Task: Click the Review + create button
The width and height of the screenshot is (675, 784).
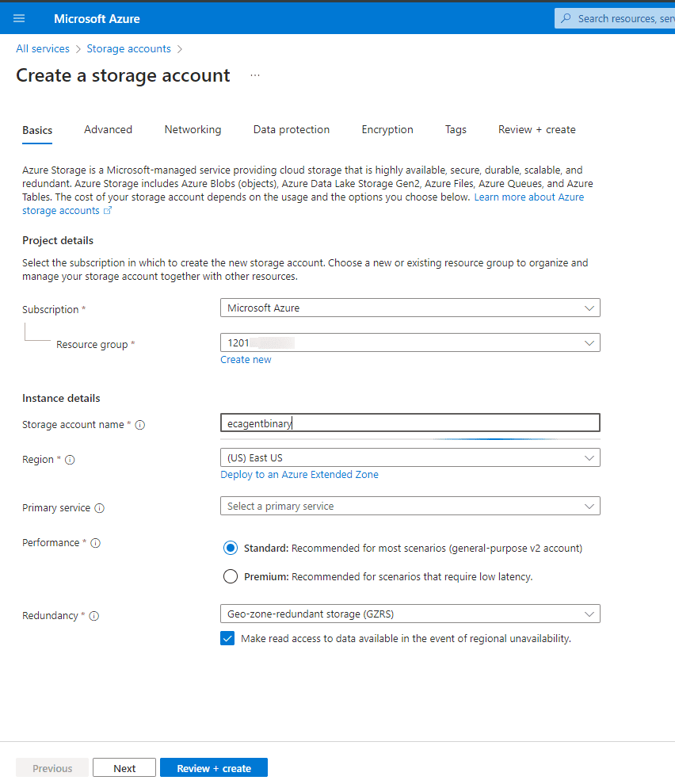Action: 214,768
